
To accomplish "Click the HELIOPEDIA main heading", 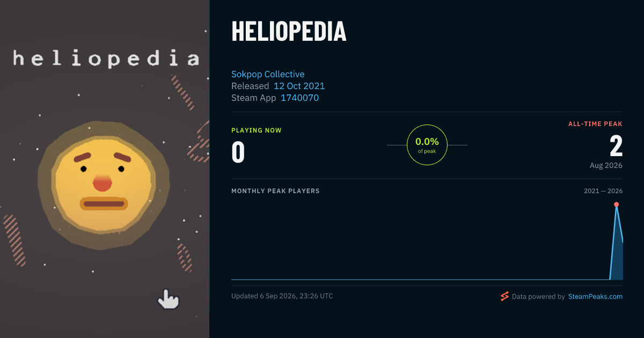I will [289, 32].
